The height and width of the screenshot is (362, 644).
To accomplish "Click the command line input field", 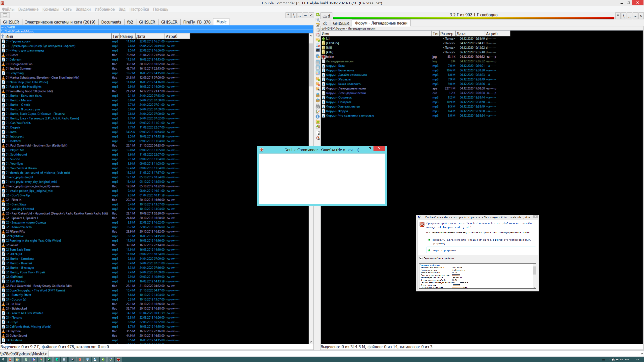I will (x=325, y=354).
